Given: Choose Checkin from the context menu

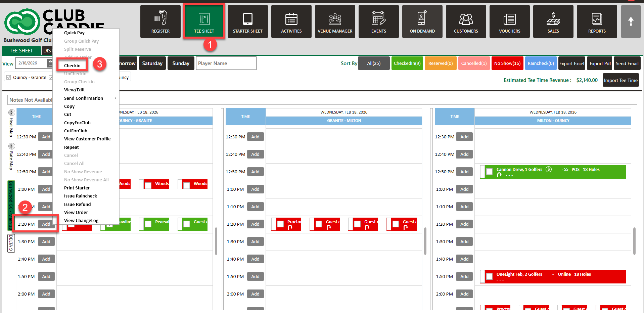Looking at the screenshot, I should [72, 65].
